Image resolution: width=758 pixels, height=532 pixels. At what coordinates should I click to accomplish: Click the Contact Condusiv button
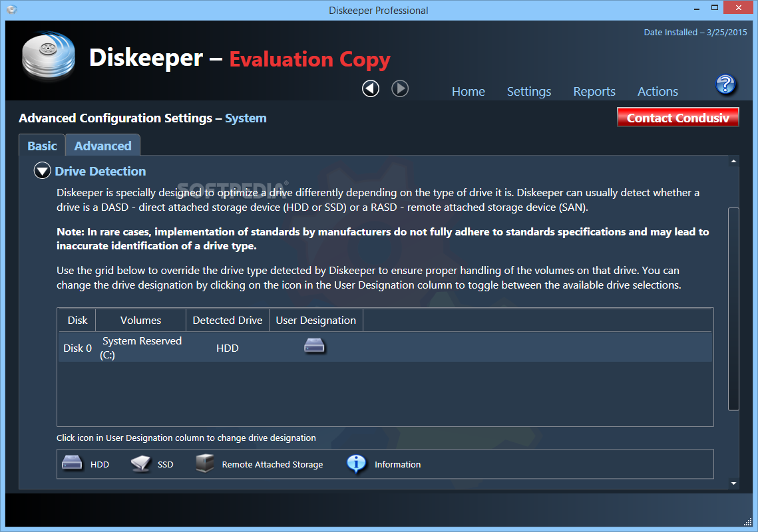coord(677,118)
